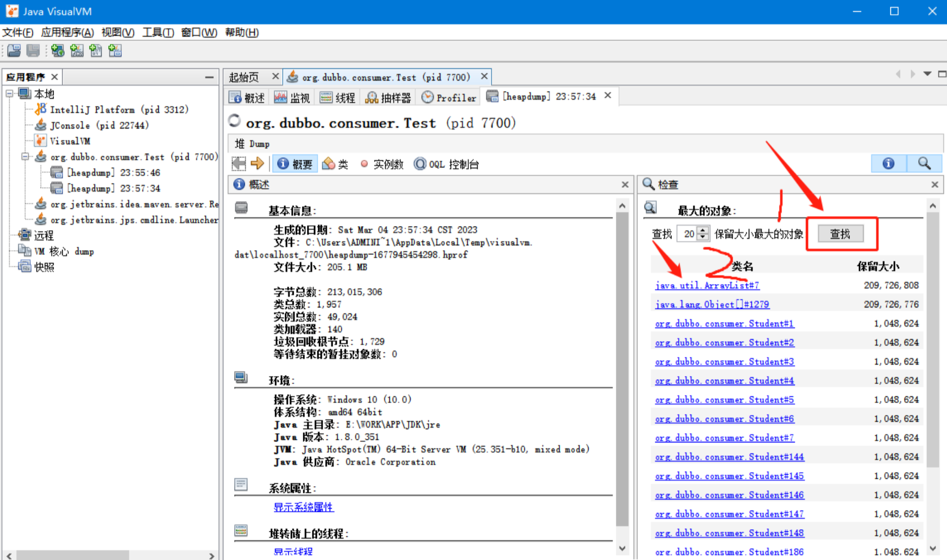This screenshot has height=560, width=947.
Task: Select org.jetbrains.idea.maven.server tree entry
Action: click(x=126, y=204)
